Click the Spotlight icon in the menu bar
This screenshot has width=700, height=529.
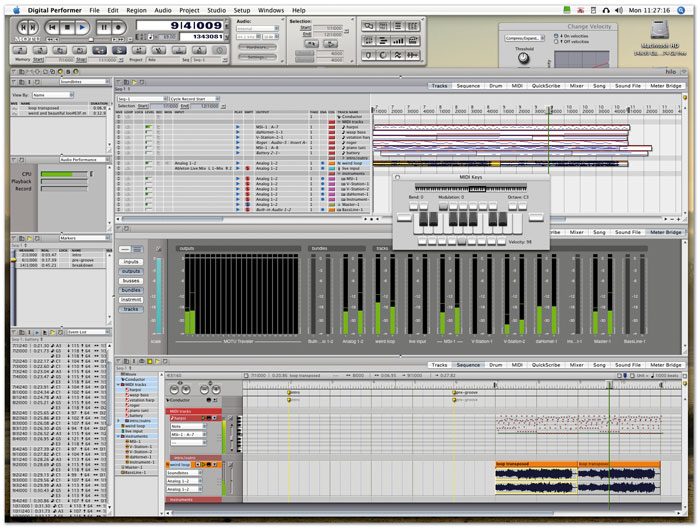click(x=681, y=10)
